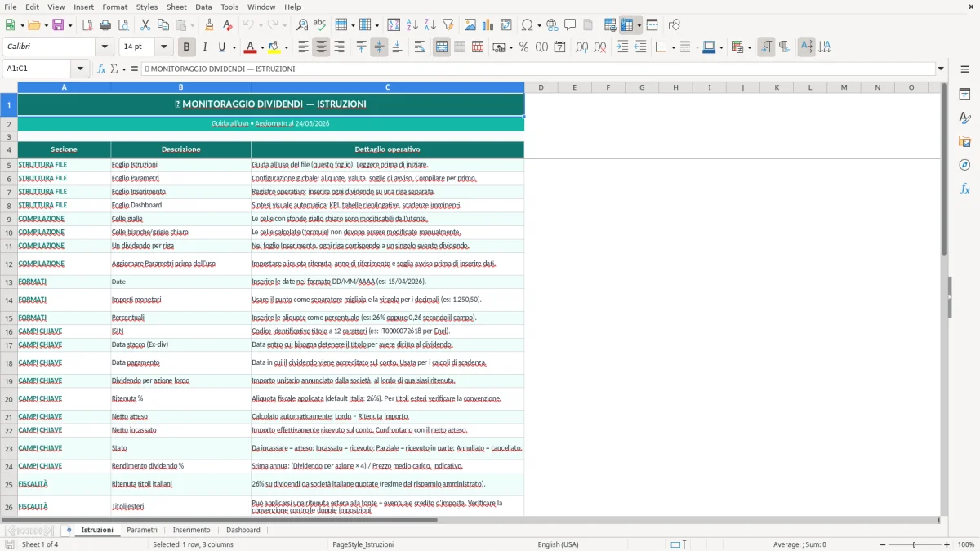Viewport: 980px width, 551px height.
Task: Open the font color dropdown arrow
Action: pyautogui.click(x=262, y=47)
